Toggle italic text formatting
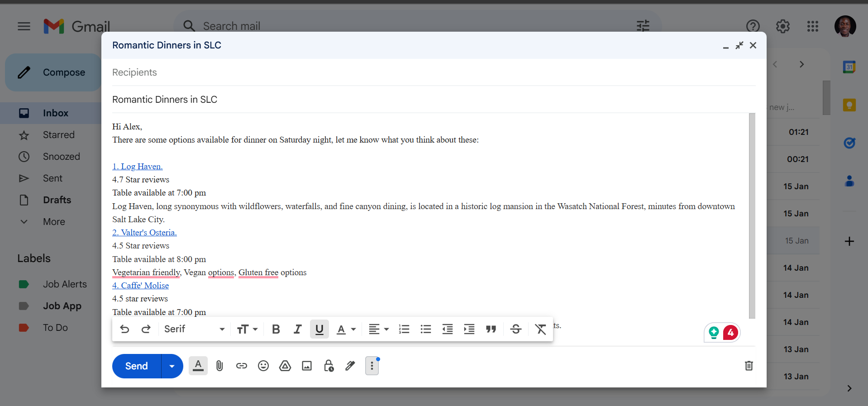868x406 pixels. (297, 329)
